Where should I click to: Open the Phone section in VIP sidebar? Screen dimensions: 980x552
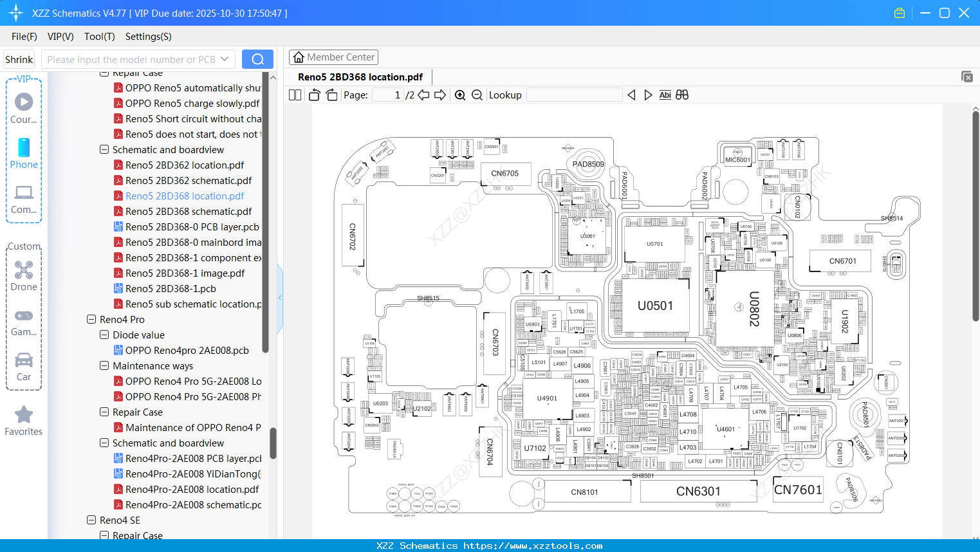(x=24, y=154)
